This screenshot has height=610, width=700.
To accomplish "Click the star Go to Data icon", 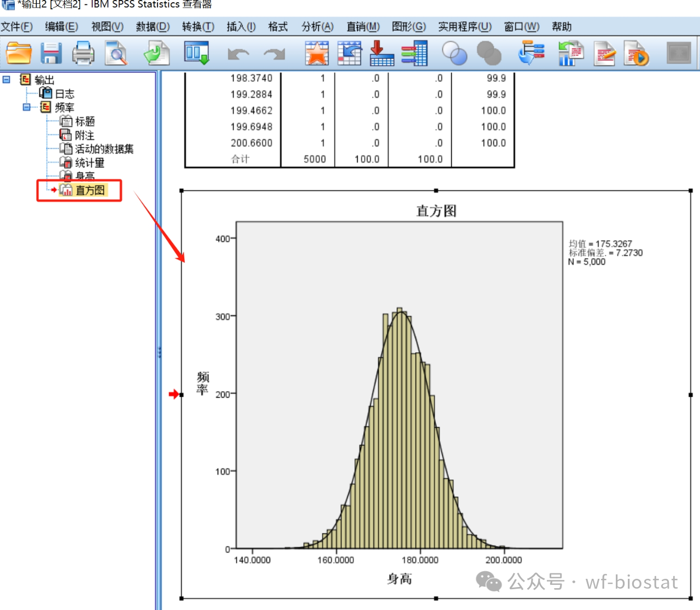I will coord(317,54).
